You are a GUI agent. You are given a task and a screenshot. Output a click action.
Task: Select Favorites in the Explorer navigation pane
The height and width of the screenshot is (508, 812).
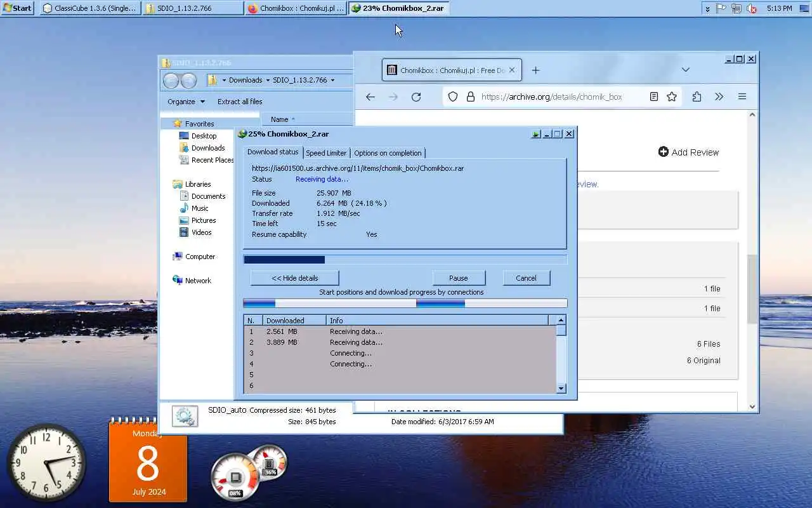coord(199,124)
